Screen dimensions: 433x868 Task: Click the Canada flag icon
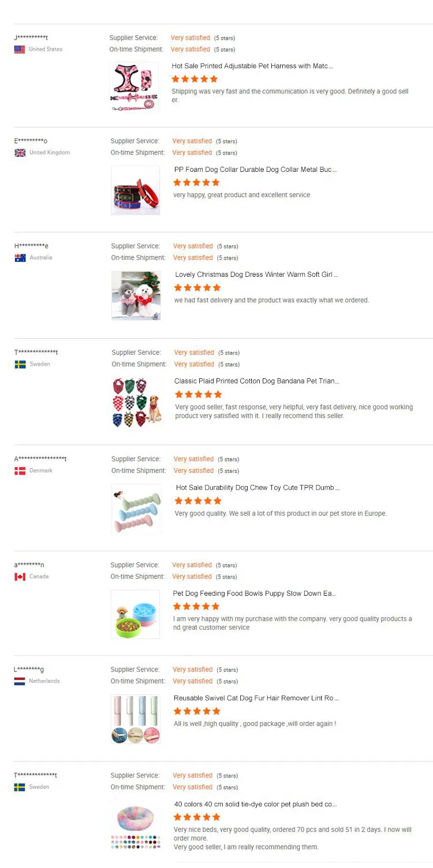[x=20, y=577]
